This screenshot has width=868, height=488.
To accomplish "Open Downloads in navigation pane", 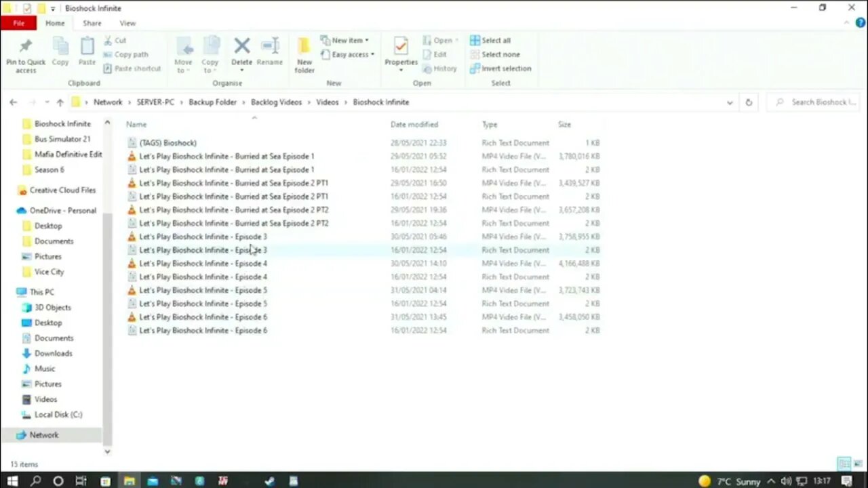I will tap(53, 354).
